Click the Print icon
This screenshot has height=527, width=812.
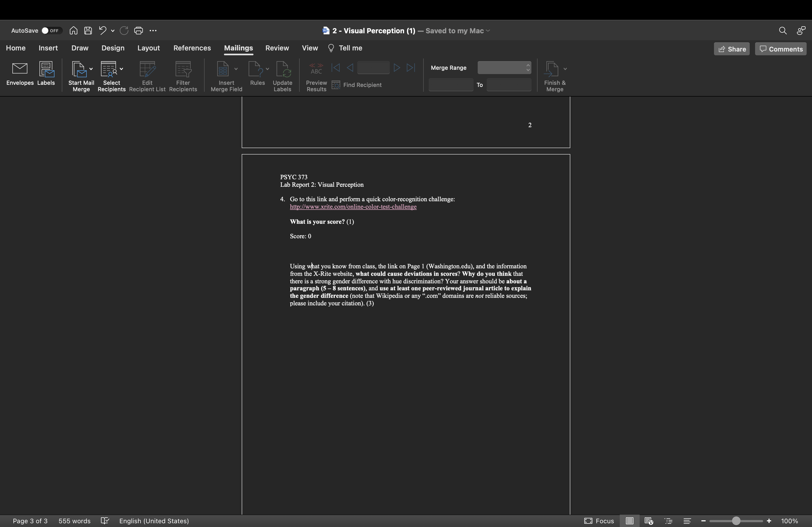pyautogui.click(x=139, y=31)
